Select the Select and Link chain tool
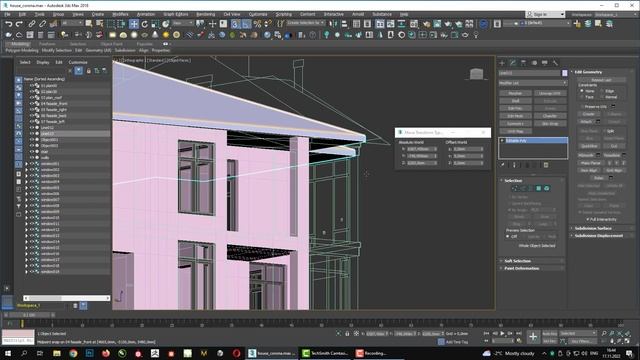Viewport: 640px width, 360px height. click(x=32, y=24)
